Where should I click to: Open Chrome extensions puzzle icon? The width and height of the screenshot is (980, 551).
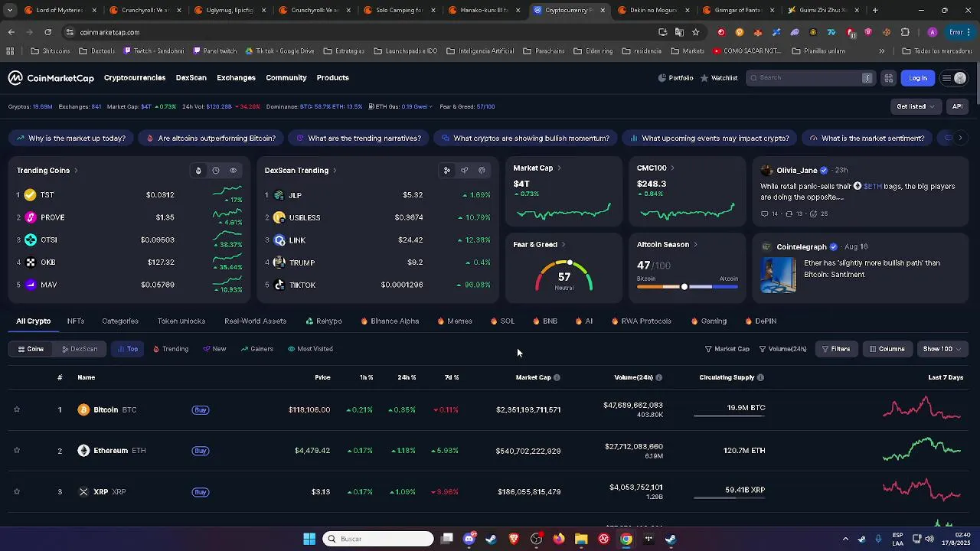[905, 32]
